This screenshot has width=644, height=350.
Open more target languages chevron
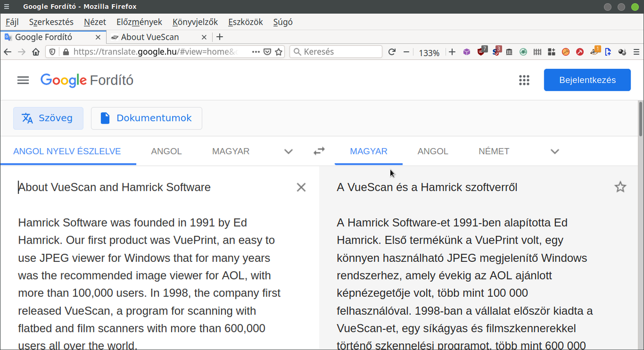tap(555, 151)
